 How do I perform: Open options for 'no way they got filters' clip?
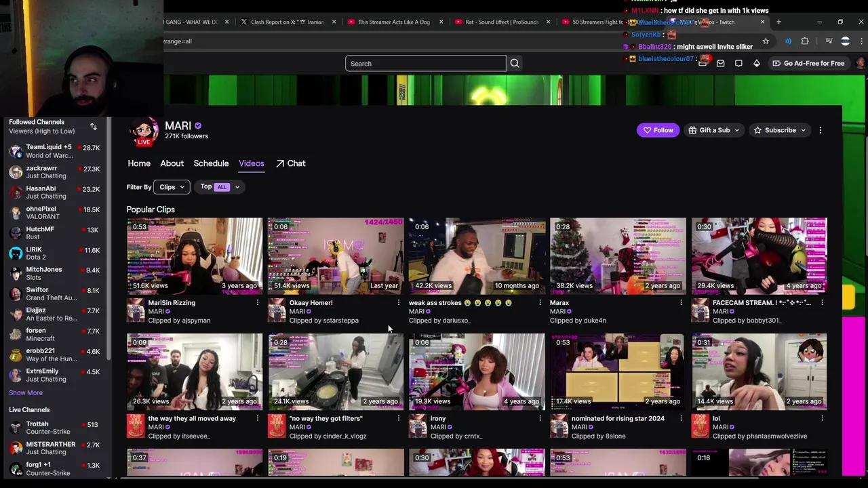(x=399, y=419)
